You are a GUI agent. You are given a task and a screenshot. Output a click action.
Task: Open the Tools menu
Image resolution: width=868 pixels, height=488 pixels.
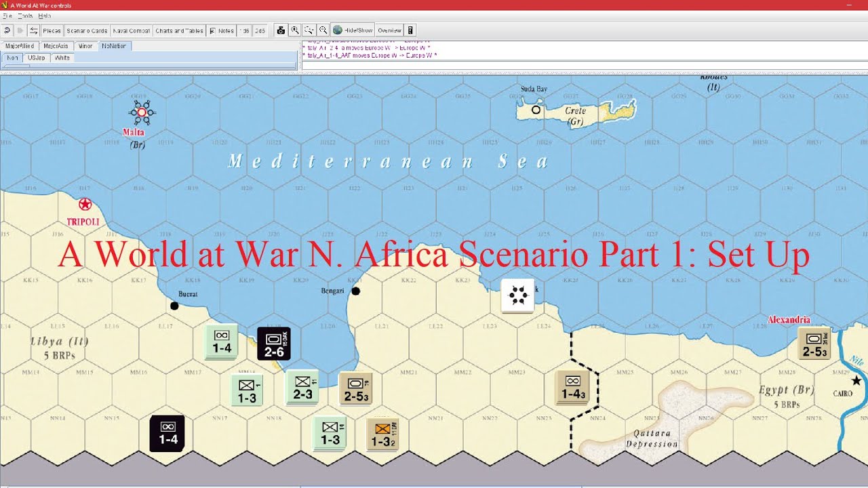[x=25, y=16]
